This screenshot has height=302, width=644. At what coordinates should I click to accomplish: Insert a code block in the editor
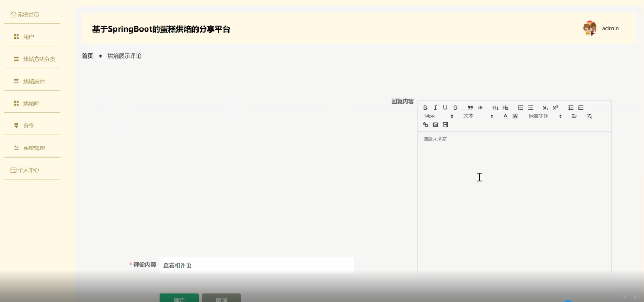click(x=480, y=108)
